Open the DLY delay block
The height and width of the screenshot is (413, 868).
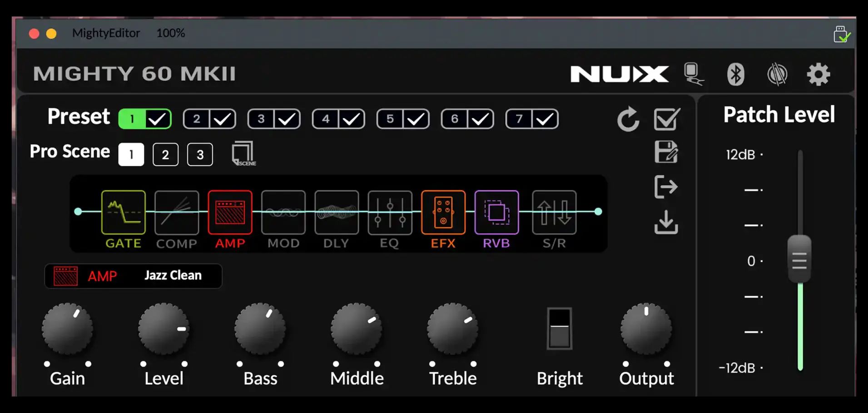click(x=337, y=212)
